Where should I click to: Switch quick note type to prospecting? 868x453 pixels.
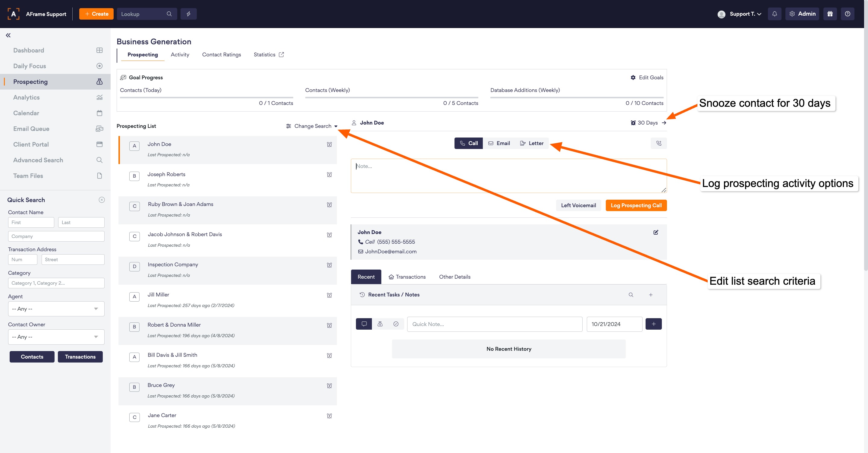tap(380, 324)
